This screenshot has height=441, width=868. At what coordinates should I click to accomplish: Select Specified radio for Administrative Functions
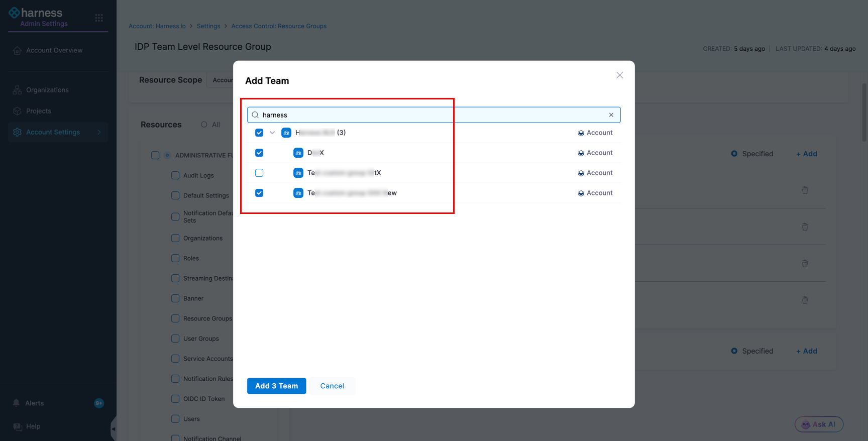tap(734, 154)
